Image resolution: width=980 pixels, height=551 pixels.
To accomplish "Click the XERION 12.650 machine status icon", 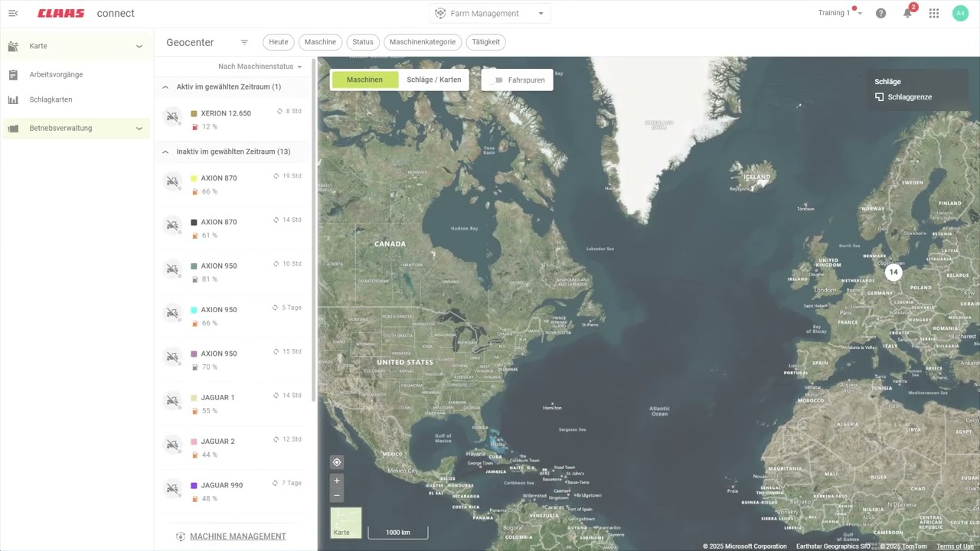I will [x=172, y=116].
